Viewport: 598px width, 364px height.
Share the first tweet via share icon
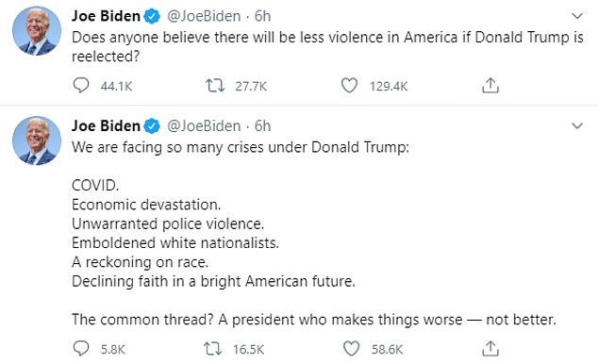click(x=490, y=86)
